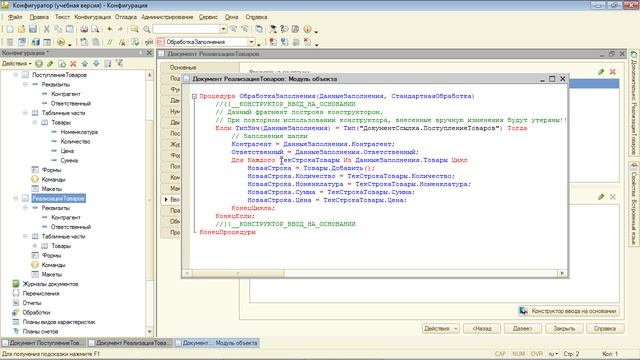Switch to Документ ПоступлениеТов... window tab
Viewport: 640px width, 360px height.
43,343
